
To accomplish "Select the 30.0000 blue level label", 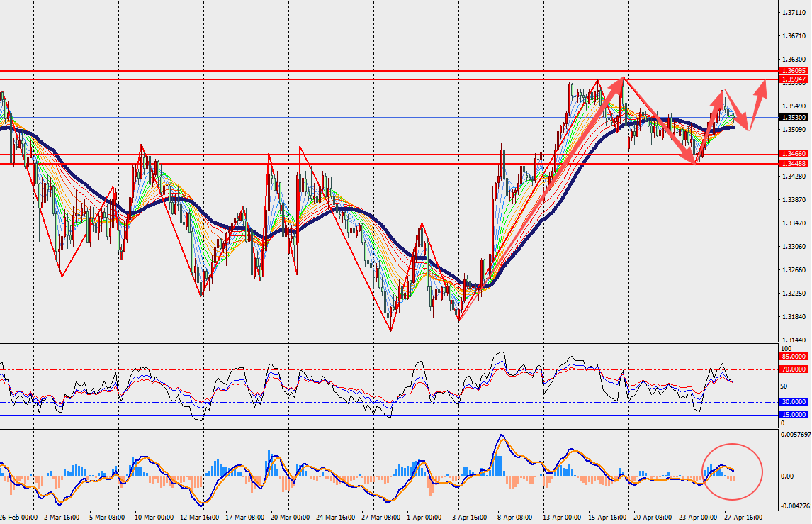I will click(x=794, y=402).
